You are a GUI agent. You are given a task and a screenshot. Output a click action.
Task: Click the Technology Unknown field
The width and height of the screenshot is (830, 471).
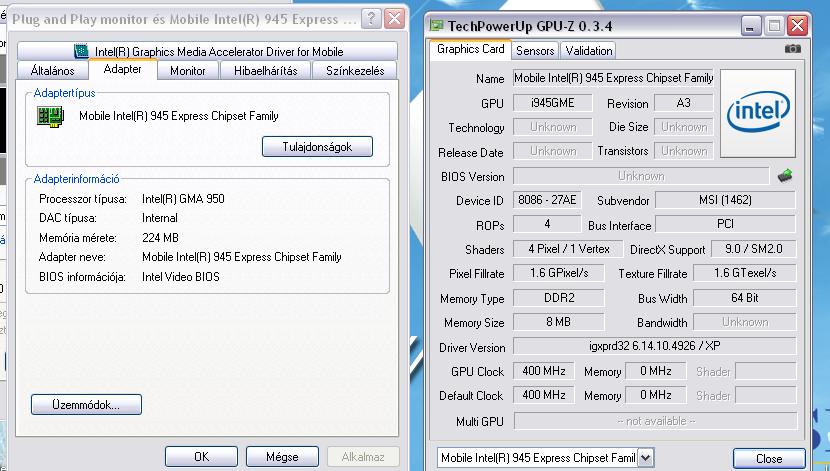pyautogui.click(x=553, y=127)
